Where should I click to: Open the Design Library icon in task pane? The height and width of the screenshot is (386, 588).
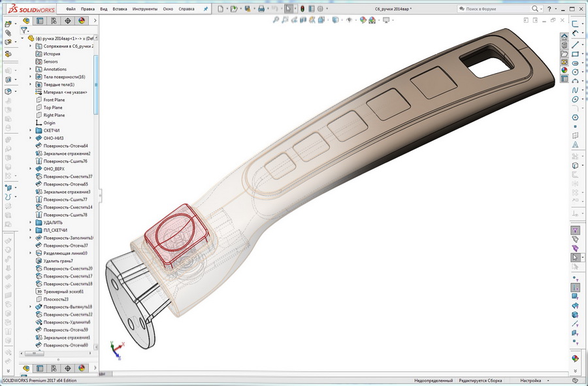(564, 45)
